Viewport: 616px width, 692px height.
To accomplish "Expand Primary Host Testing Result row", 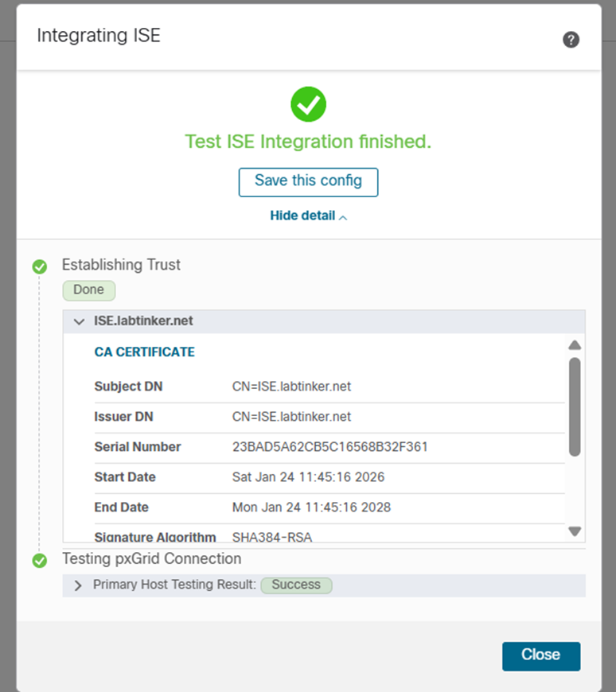I will [x=78, y=585].
